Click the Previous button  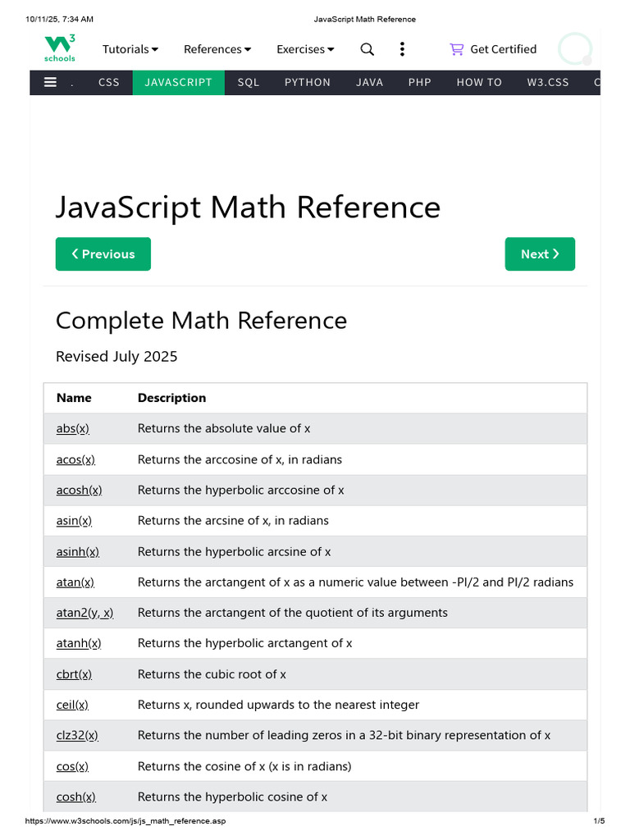click(103, 254)
